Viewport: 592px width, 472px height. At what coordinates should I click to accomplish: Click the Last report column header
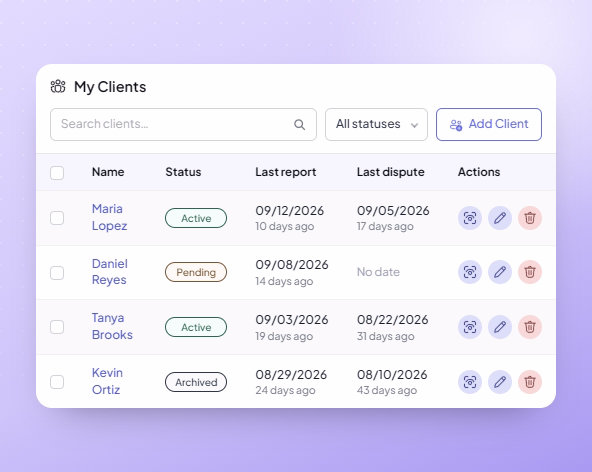point(286,172)
